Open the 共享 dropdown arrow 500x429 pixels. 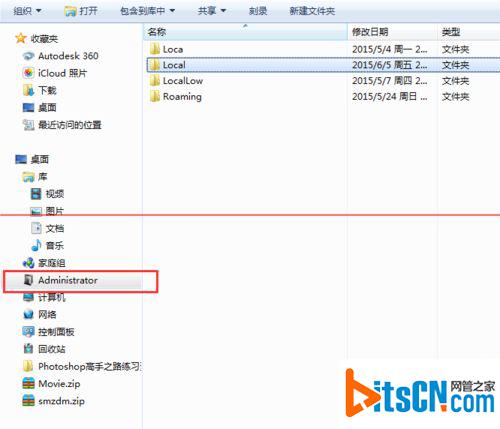point(224,11)
